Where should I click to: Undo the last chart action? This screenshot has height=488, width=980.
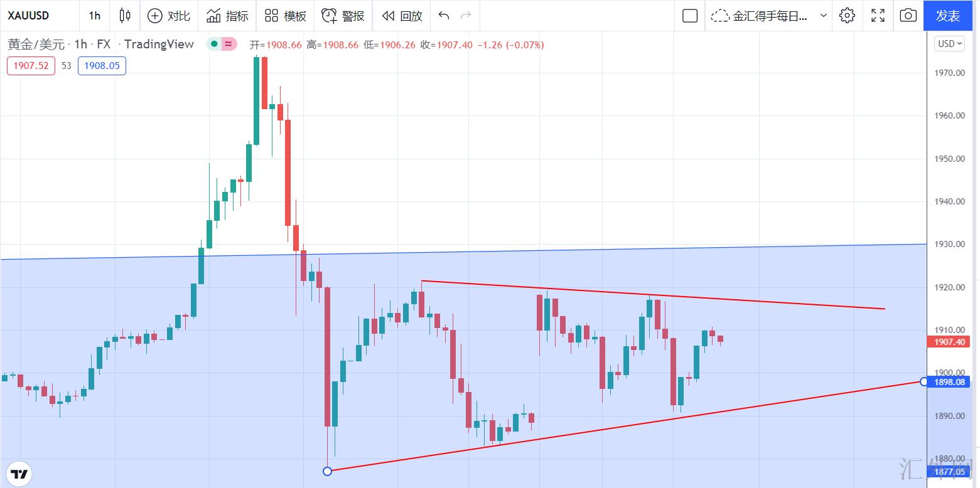pos(444,16)
